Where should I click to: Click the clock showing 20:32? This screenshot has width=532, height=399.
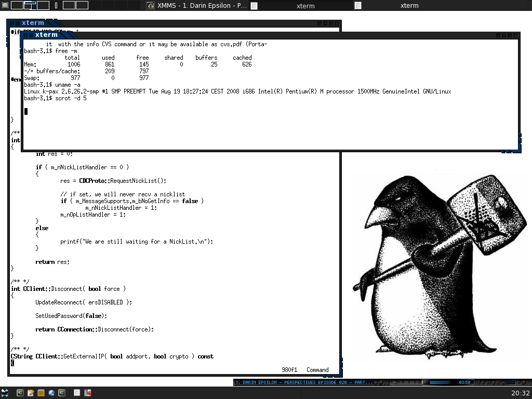point(520,393)
